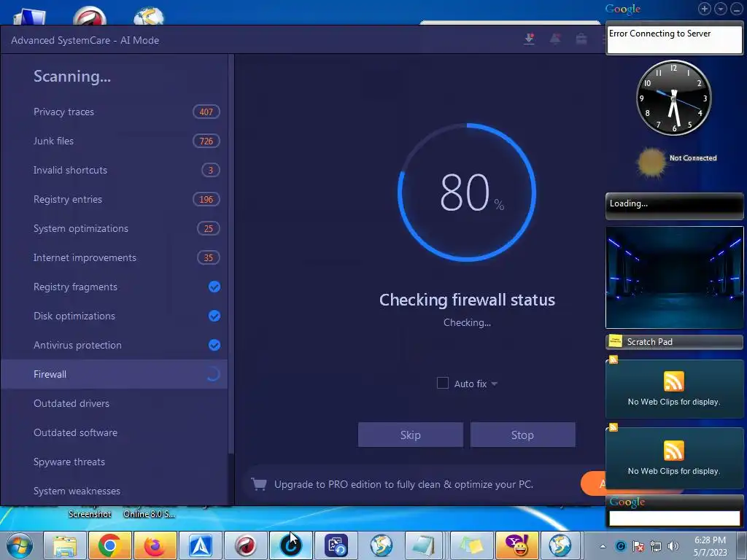Select Outdated drivers in scan list
The image size is (747, 560).
click(115, 403)
